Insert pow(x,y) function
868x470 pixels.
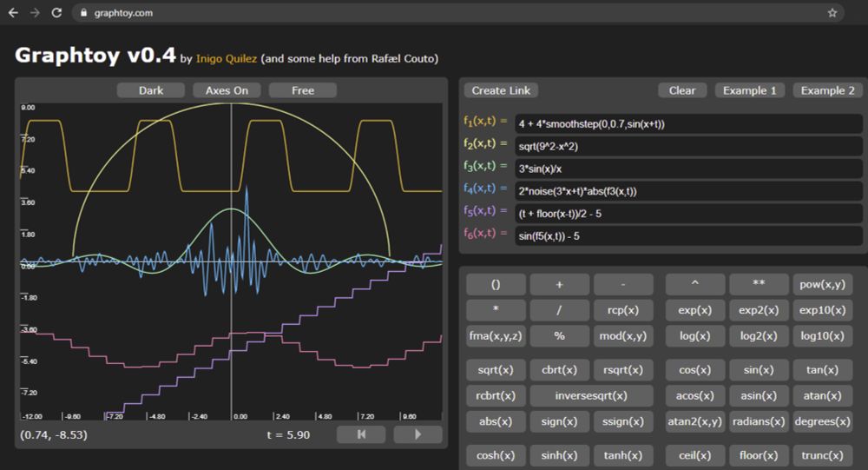pyautogui.click(x=823, y=284)
